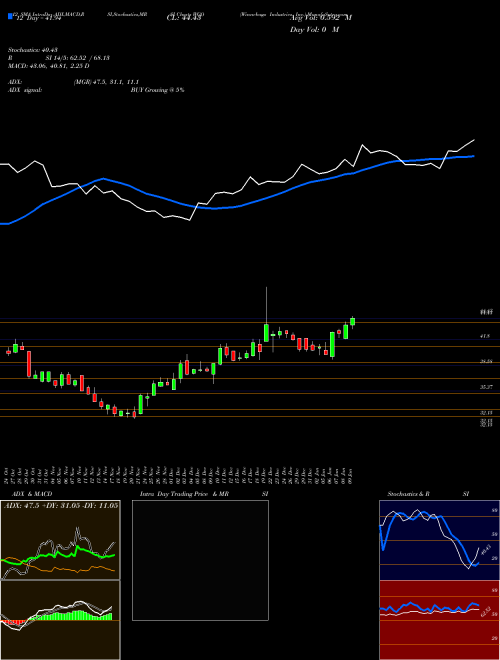Click the first date label on the time axis
This screenshot has width=500, height=660.
pyautogui.click(x=8, y=476)
